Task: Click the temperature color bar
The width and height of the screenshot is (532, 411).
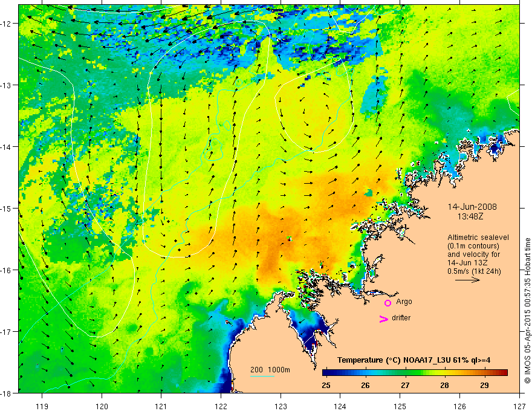Action: 415,373
